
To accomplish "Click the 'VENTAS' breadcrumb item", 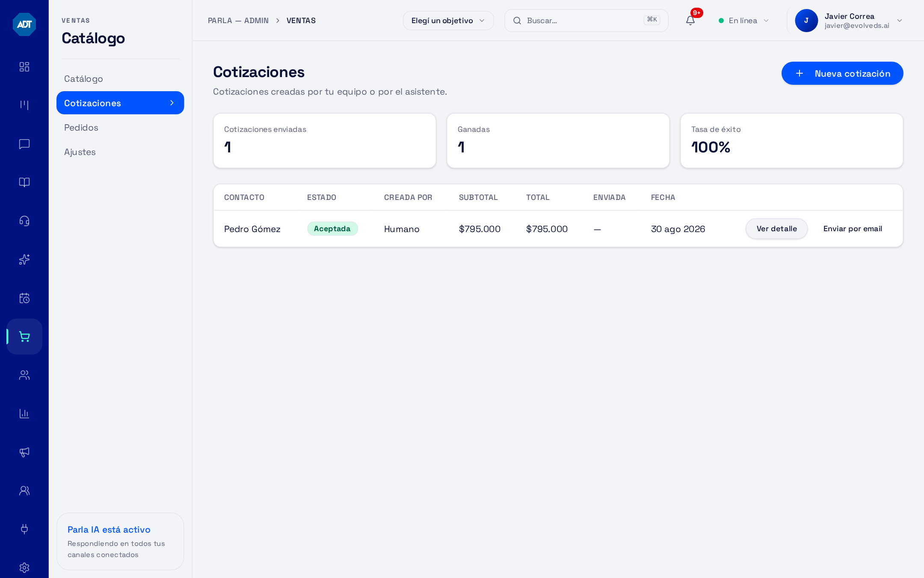I will point(301,21).
